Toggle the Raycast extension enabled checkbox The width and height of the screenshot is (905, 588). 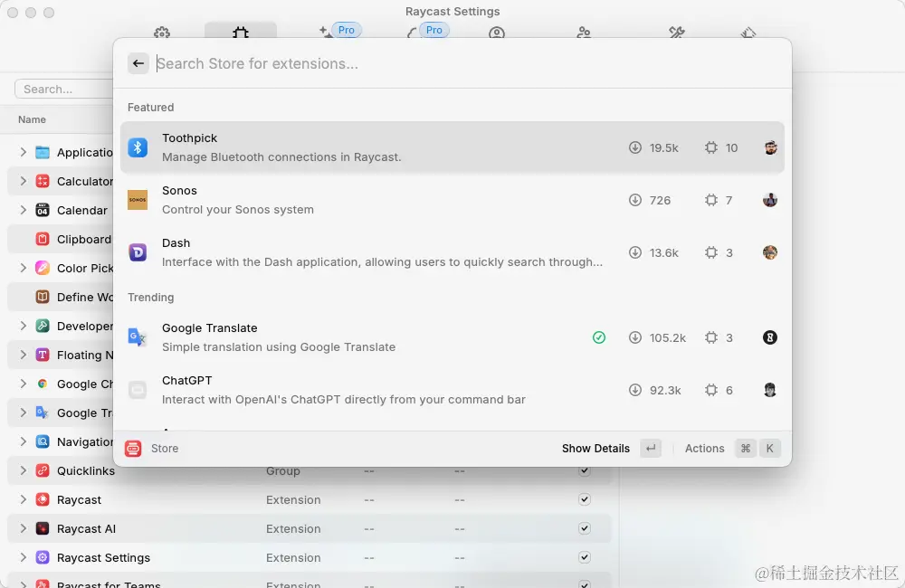click(x=584, y=499)
